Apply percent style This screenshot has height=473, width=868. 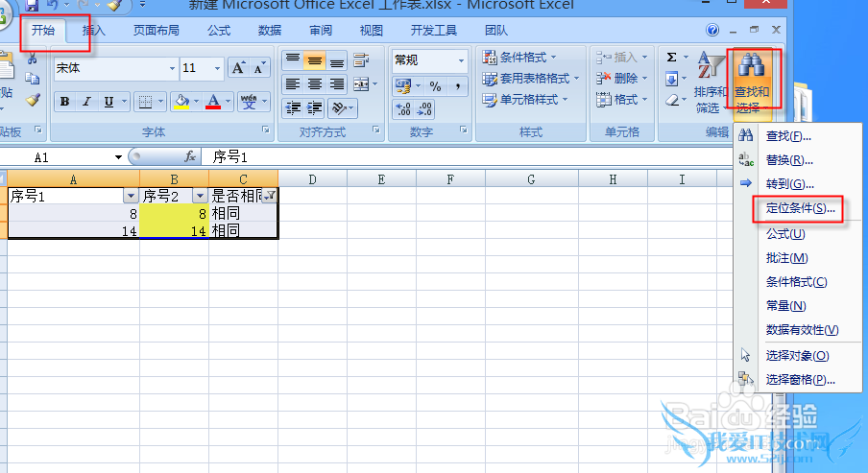click(x=436, y=86)
